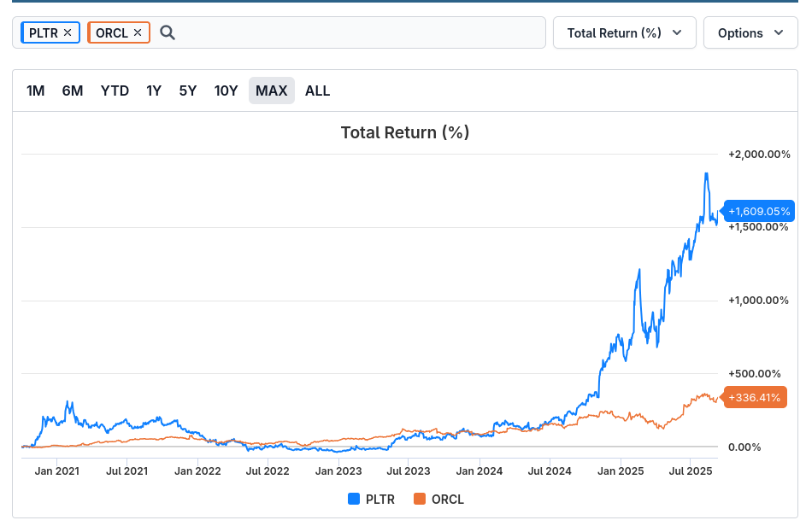The image size is (806, 532).
Task: Click the orange ORCL legend color square
Action: (420, 499)
